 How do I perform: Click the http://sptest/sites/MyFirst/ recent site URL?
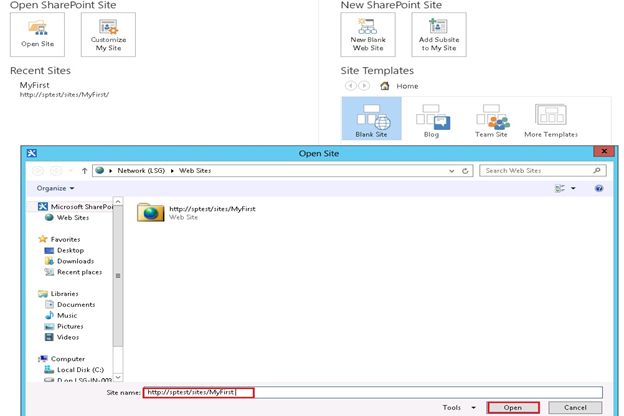pos(64,95)
